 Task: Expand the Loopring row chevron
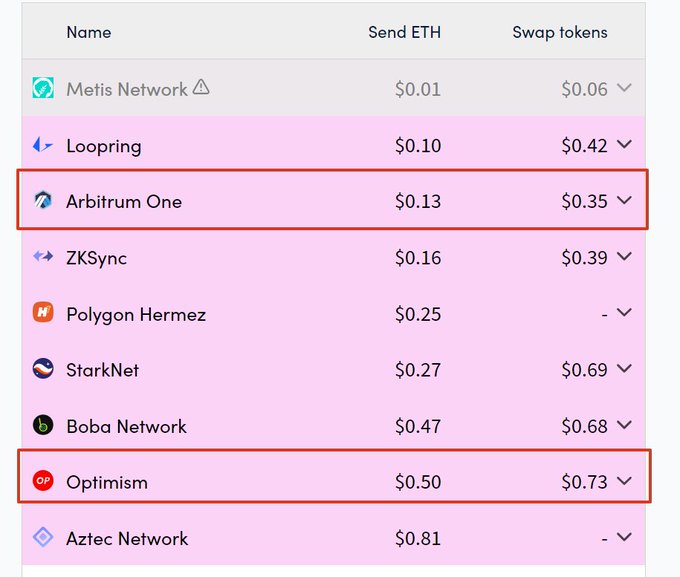[x=624, y=144]
